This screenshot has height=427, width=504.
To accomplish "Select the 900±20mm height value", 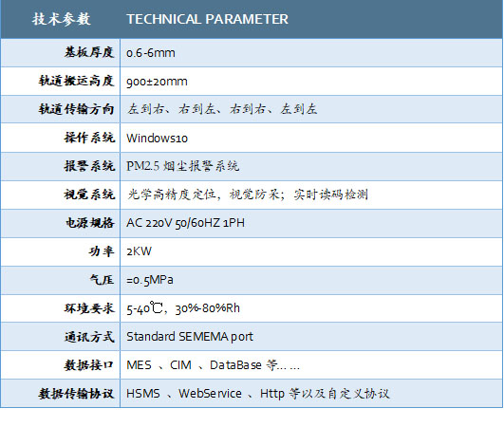I will 157,82.
